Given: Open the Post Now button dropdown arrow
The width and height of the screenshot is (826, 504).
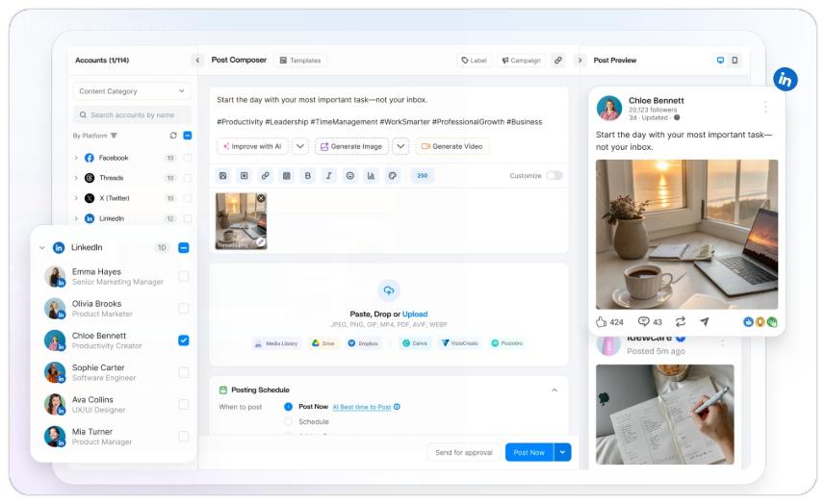Looking at the screenshot, I should (562, 452).
